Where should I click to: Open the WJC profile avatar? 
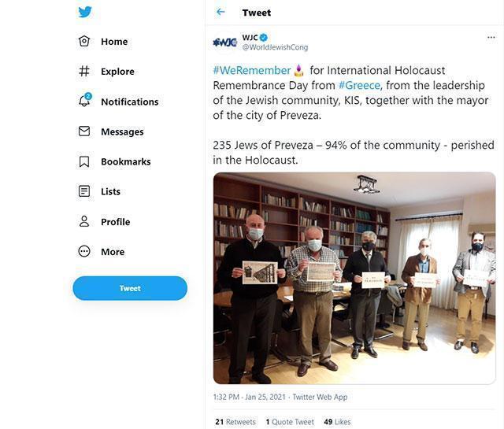click(224, 42)
